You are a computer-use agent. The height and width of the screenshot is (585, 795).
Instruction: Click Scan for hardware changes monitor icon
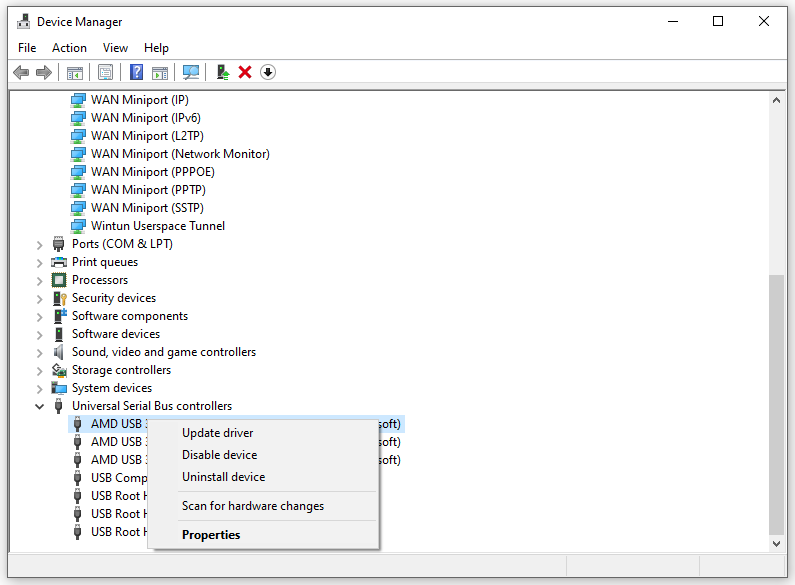[x=191, y=72]
